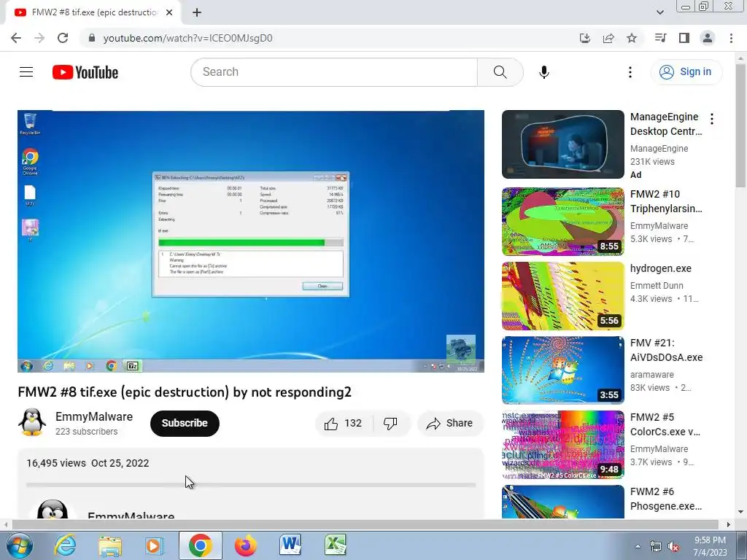Open EmmyMalware channel avatar
The width and height of the screenshot is (747, 560).
tap(32, 422)
